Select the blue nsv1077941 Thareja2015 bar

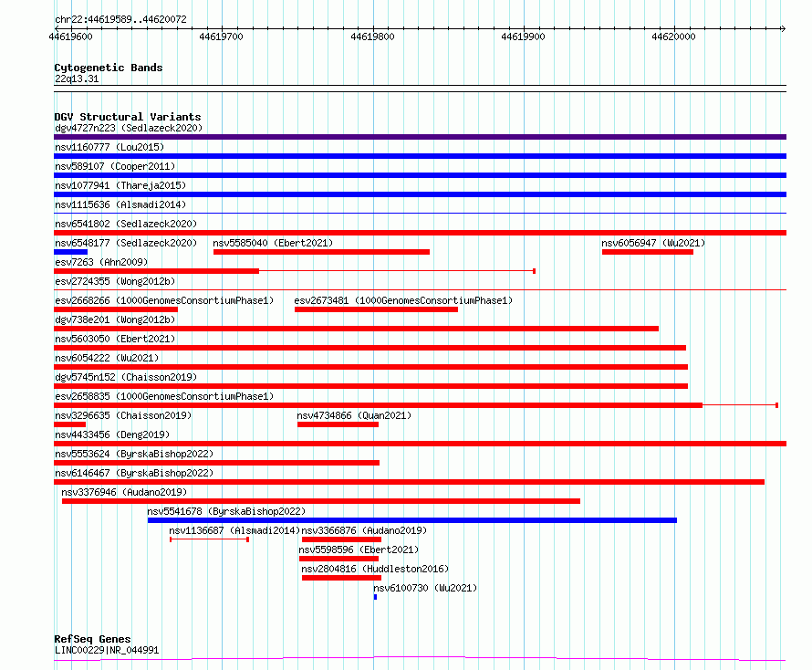click(420, 194)
